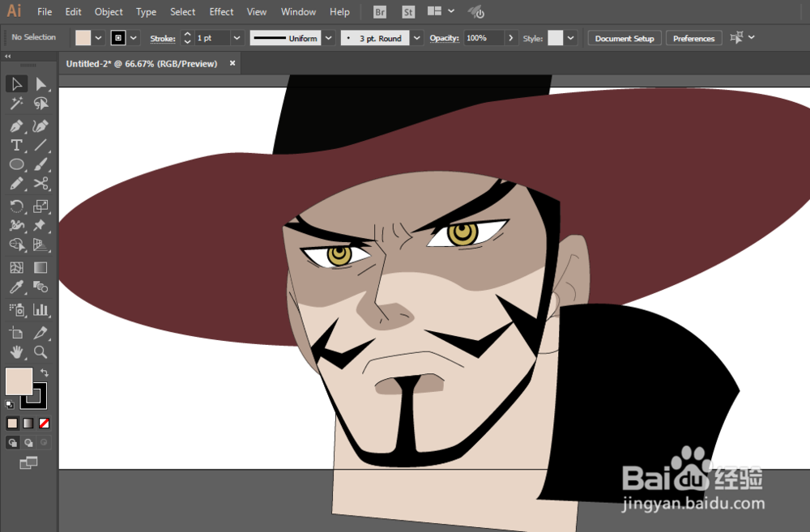
Task: Select the Zoom tool
Action: [40, 352]
